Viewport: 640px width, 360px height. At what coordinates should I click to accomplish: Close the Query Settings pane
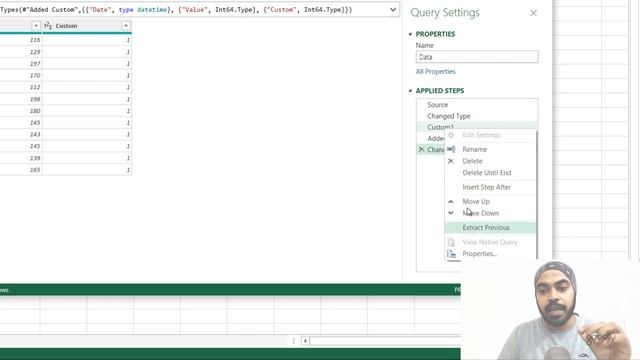[533, 13]
